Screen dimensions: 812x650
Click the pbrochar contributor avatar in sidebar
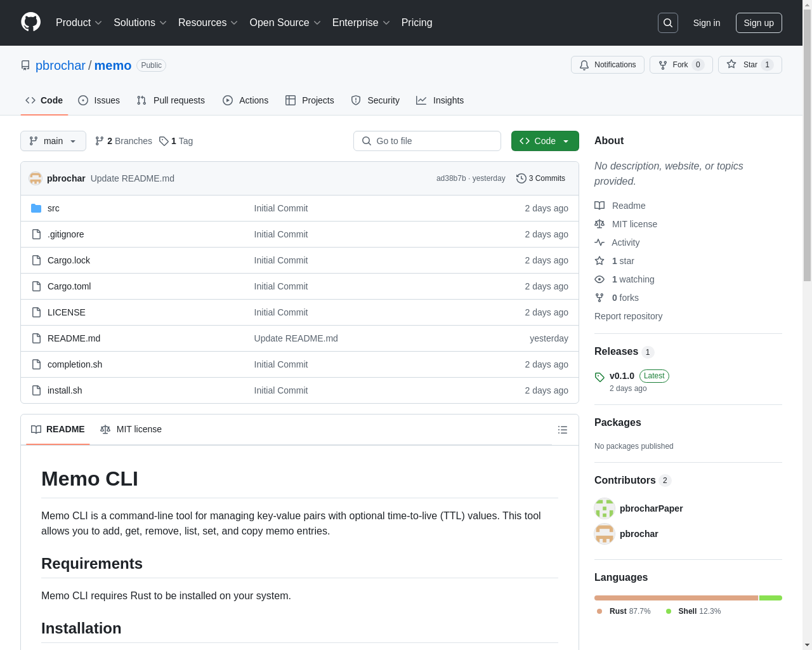(605, 534)
